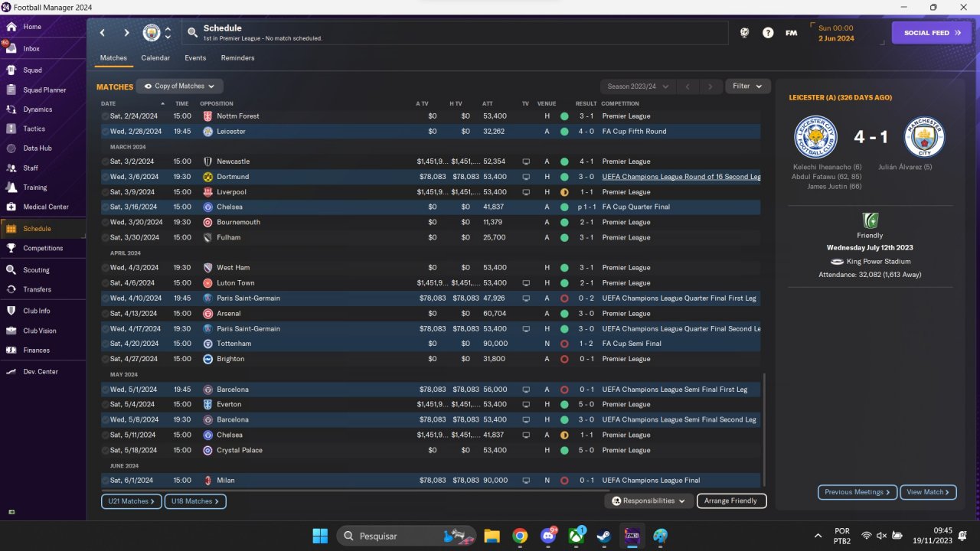
Task: Click the Manchester City club badge in header
Action: point(152,33)
